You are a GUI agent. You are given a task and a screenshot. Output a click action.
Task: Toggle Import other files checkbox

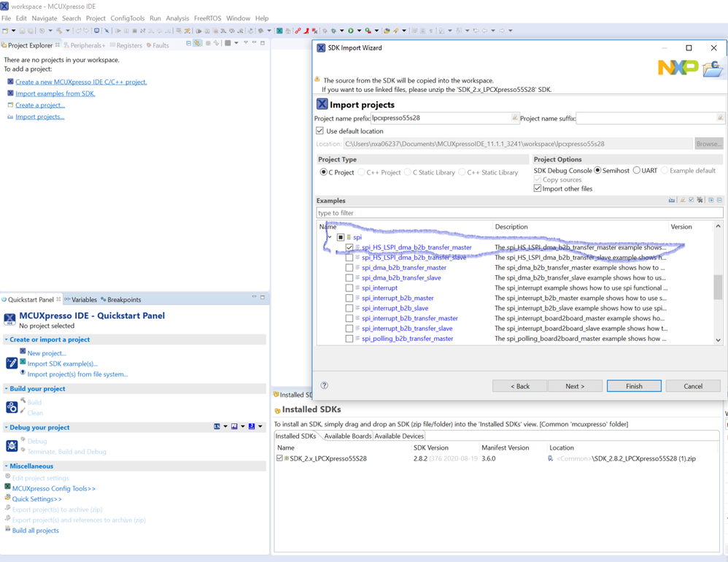(x=537, y=188)
